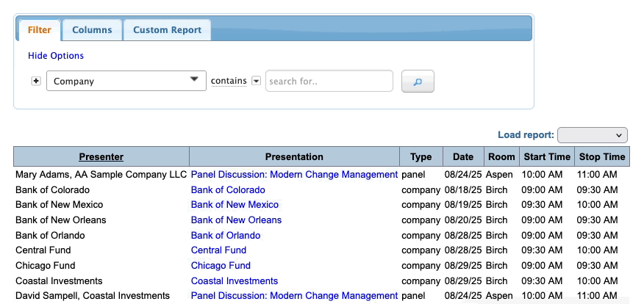Open the 'contains' operator dropdown arrow
The width and height of the screenshot is (644, 304).
[256, 81]
